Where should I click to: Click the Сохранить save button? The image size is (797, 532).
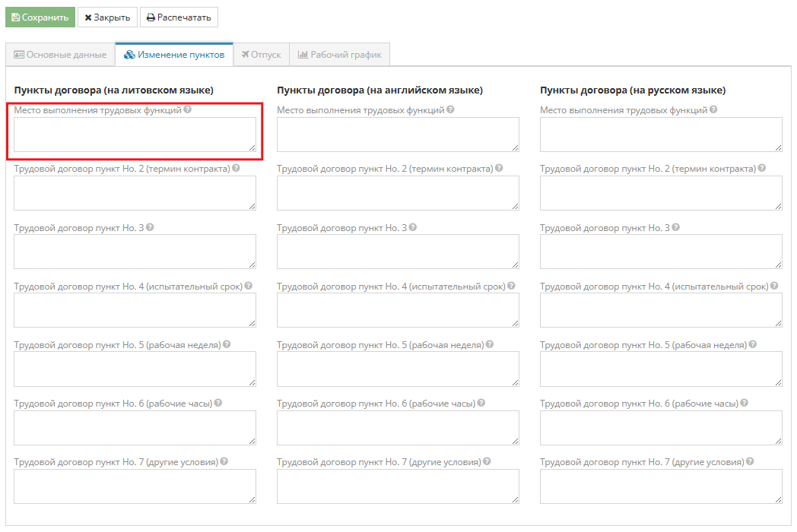pos(40,17)
